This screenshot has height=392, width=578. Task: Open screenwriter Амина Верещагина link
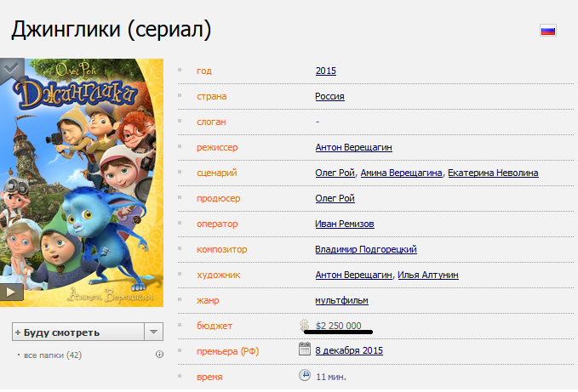401,173
